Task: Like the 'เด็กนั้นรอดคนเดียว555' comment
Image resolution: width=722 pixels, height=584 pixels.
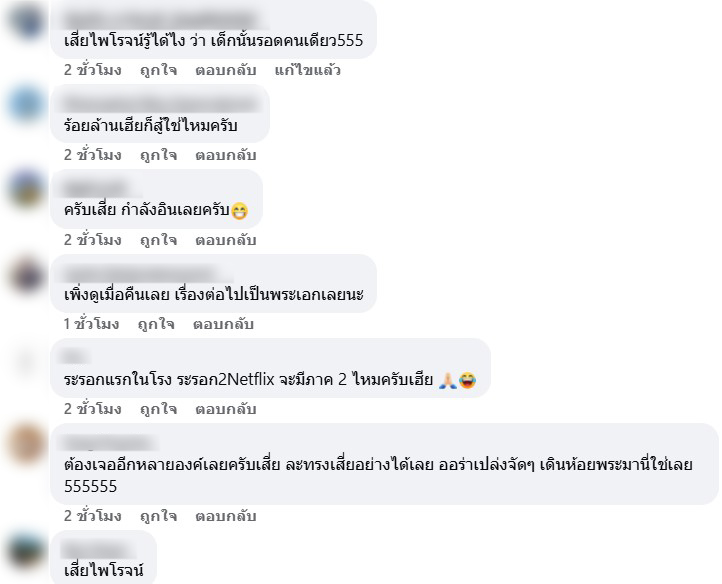Action: pyautogui.click(x=158, y=70)
